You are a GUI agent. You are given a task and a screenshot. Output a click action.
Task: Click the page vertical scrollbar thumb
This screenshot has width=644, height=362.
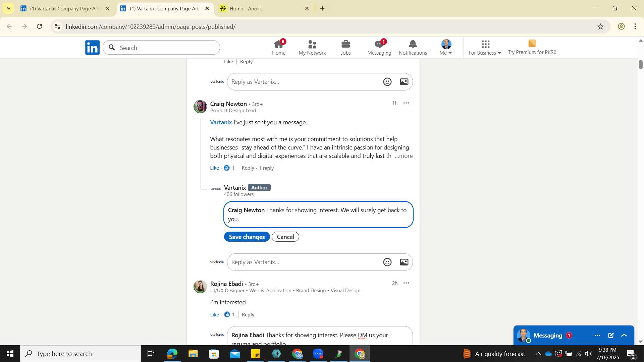click(x=640, y=64)
